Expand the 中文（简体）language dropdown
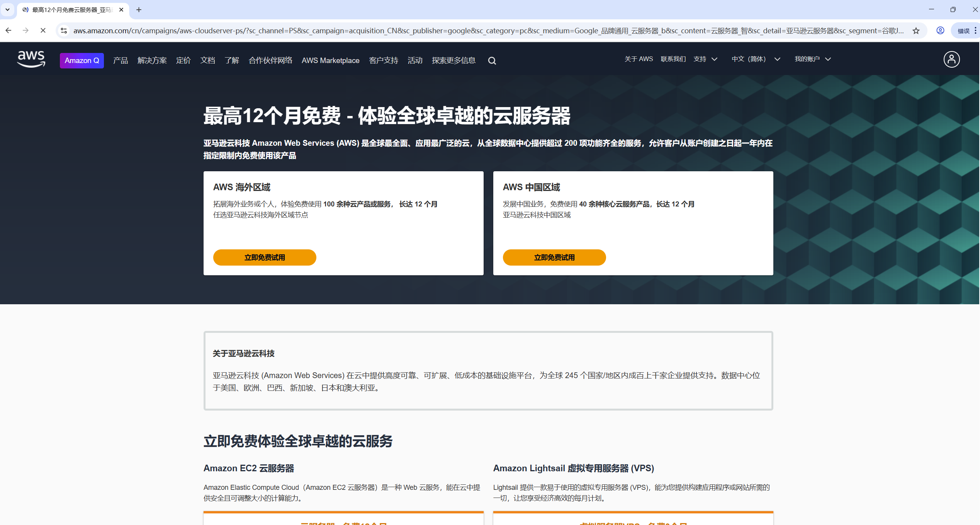Screen dimensions: 980x525 point(756,59)
